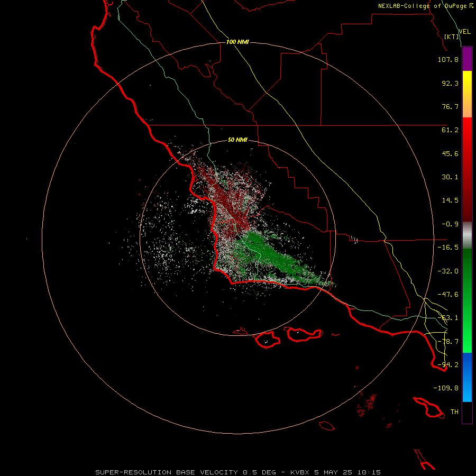Click the [KT] units label

(452, 36)
